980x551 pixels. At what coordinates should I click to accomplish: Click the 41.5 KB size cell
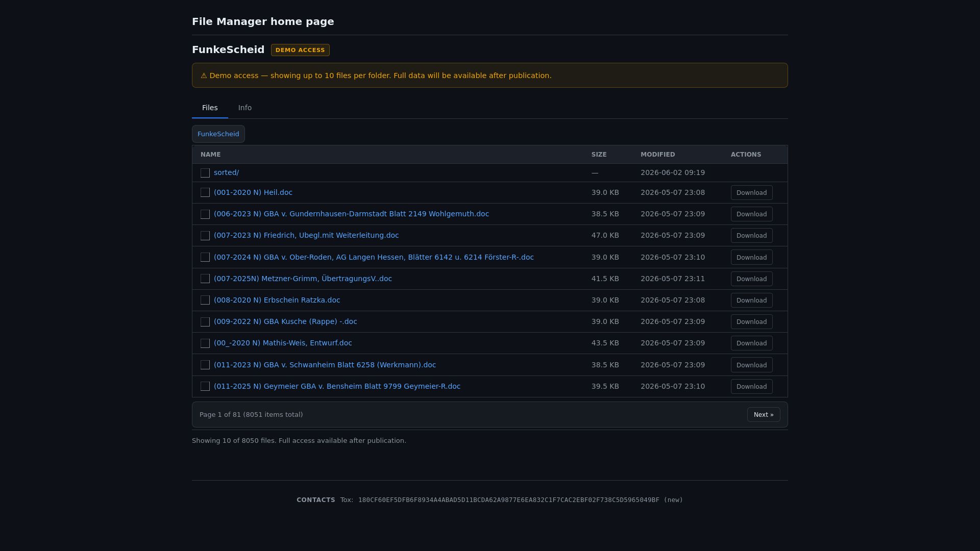(x=605, y=279)
